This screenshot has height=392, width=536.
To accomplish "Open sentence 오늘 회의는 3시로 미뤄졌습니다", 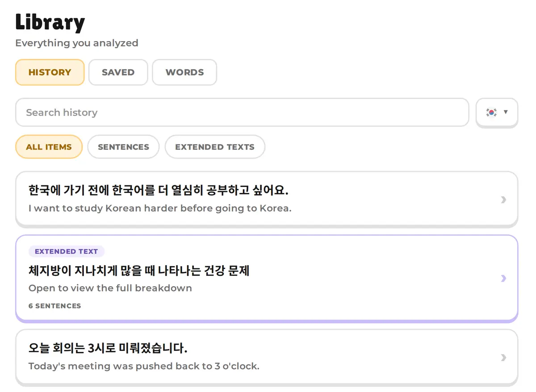I will click(108, 348).
